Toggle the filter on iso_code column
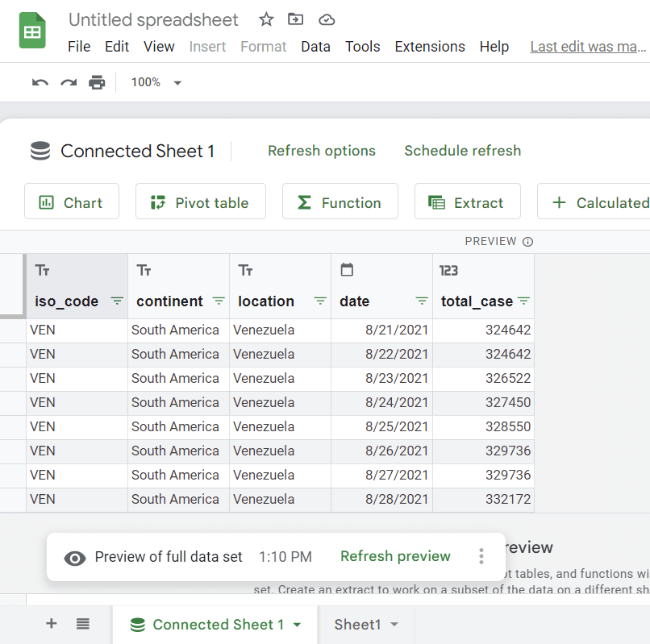This screenshot has width=650, height=644. coord(117,301)
